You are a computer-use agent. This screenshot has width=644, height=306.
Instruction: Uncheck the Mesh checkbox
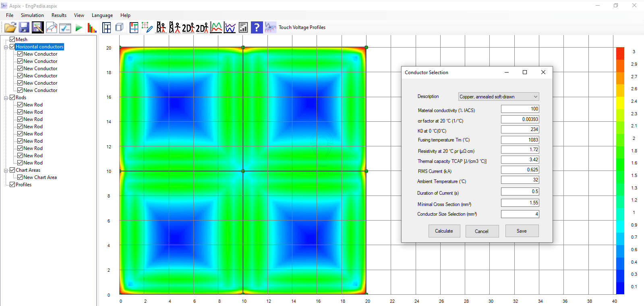click(x=12, y=40)
